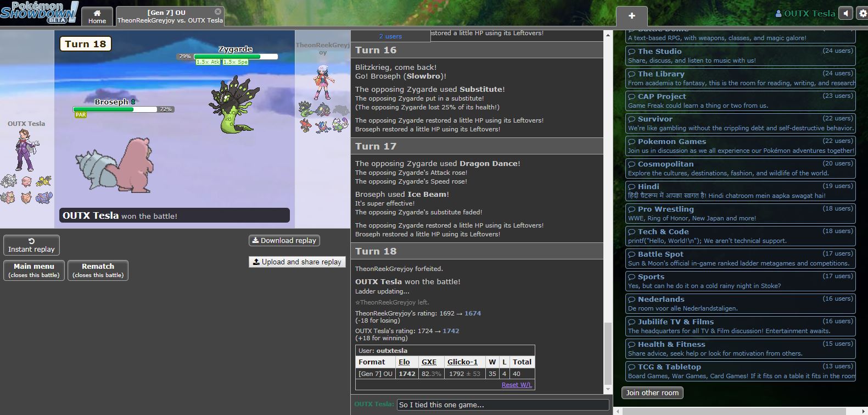Click the Broseph Slowbro battle sprite

click(x=115, y=164)
